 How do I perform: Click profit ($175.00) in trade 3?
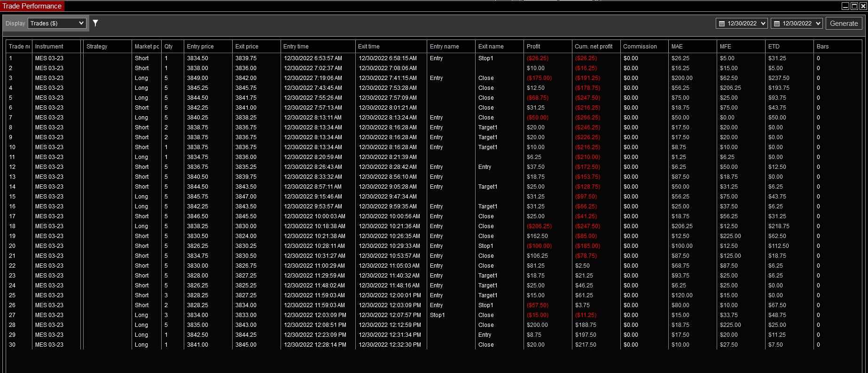539,78
